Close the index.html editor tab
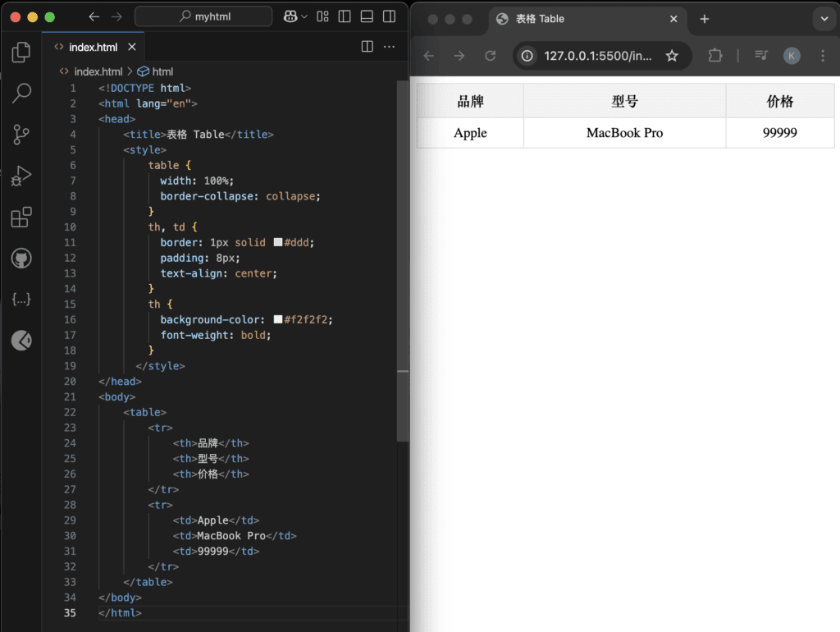Image resolution: width=840 pixels, height=632 pixels. tap(132, 47)
